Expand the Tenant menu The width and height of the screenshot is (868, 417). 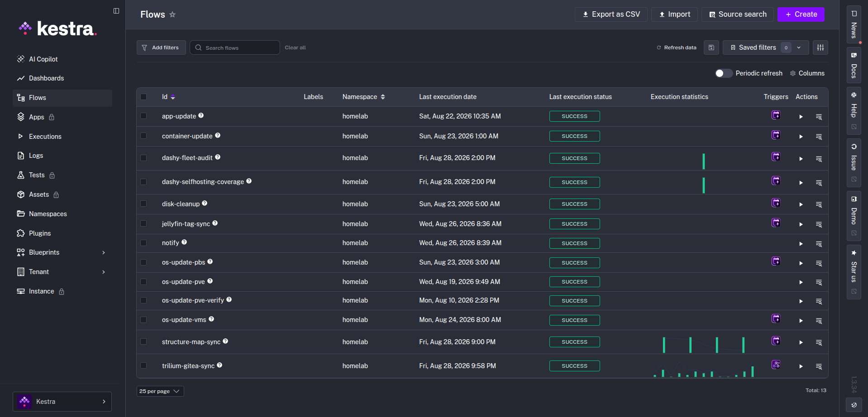pyautogui.click(x=62, y=272)
